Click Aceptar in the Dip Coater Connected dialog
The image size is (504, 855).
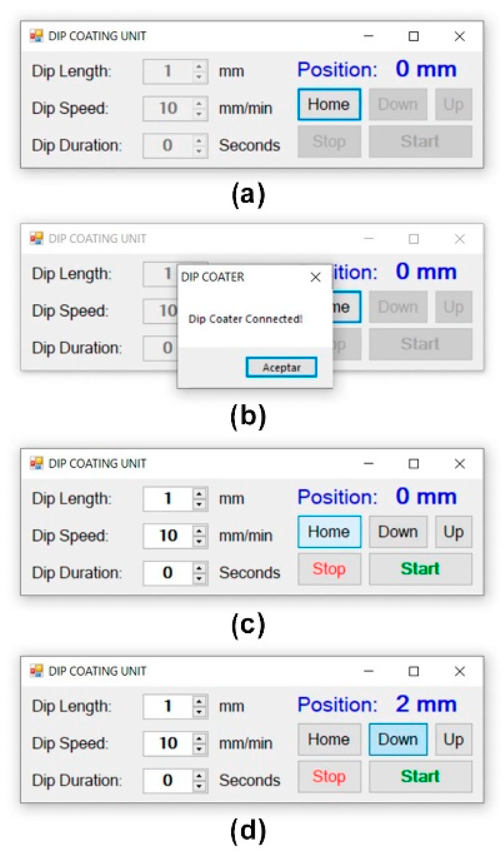[281, 367]
